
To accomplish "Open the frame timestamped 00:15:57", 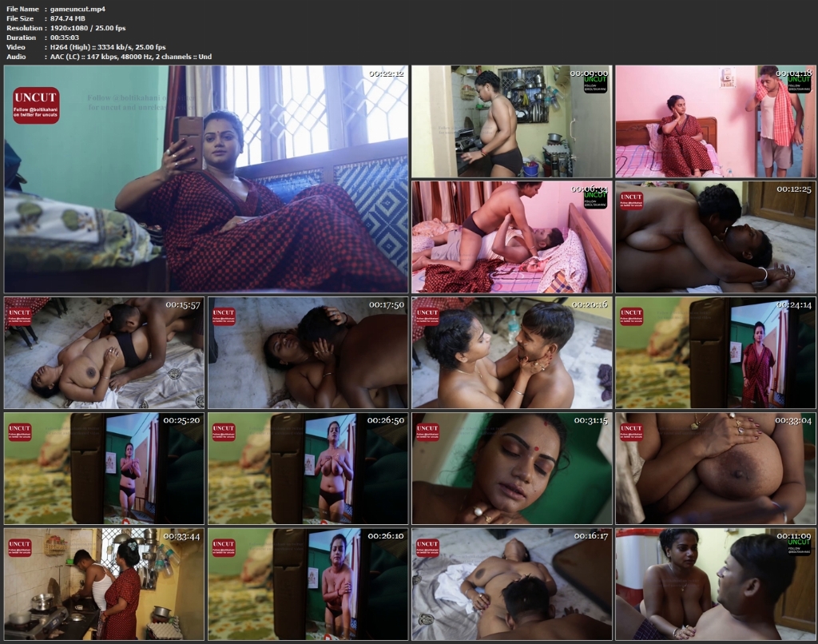I will point(104,352).
